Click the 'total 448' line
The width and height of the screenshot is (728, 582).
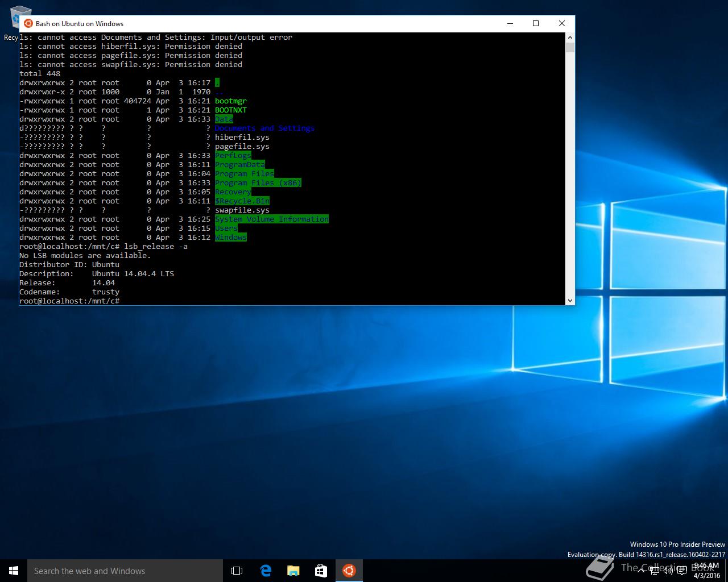tap(40, 73)
